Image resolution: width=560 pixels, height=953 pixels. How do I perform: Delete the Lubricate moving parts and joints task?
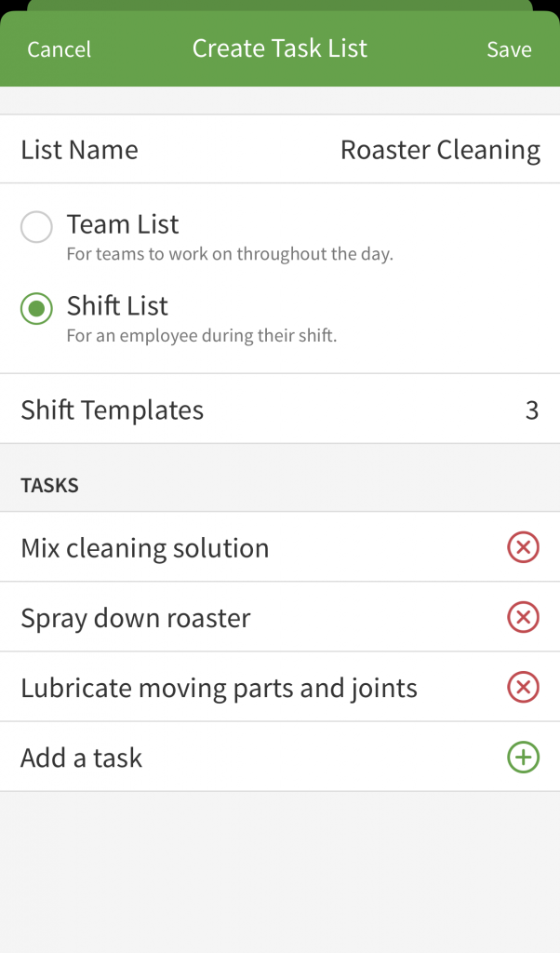point(524,687)
